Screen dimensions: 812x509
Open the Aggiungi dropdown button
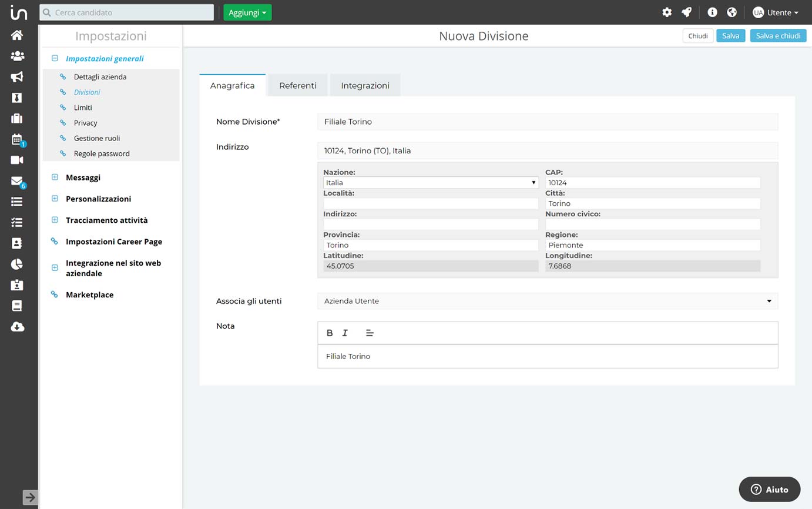coord(247,12)
